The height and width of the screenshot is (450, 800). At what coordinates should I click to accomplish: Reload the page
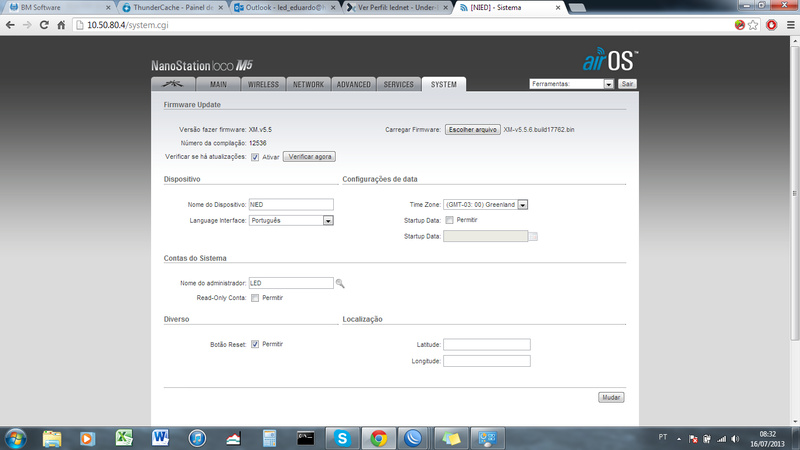pos(44,25)
